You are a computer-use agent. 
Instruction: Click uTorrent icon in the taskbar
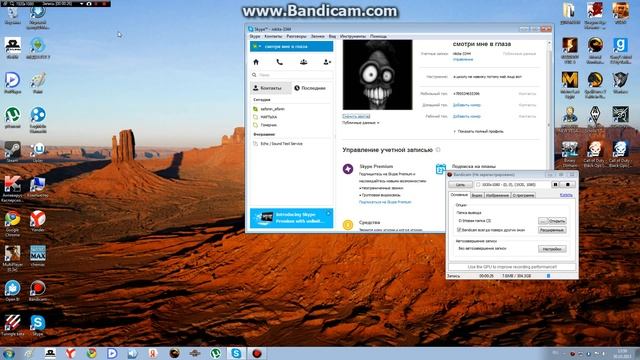point(216,353)
